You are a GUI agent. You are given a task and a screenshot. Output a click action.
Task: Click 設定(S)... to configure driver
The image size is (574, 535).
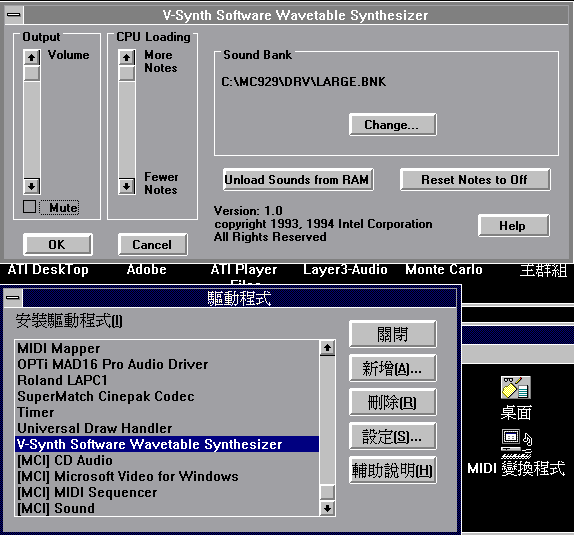(x=392, y=436)
